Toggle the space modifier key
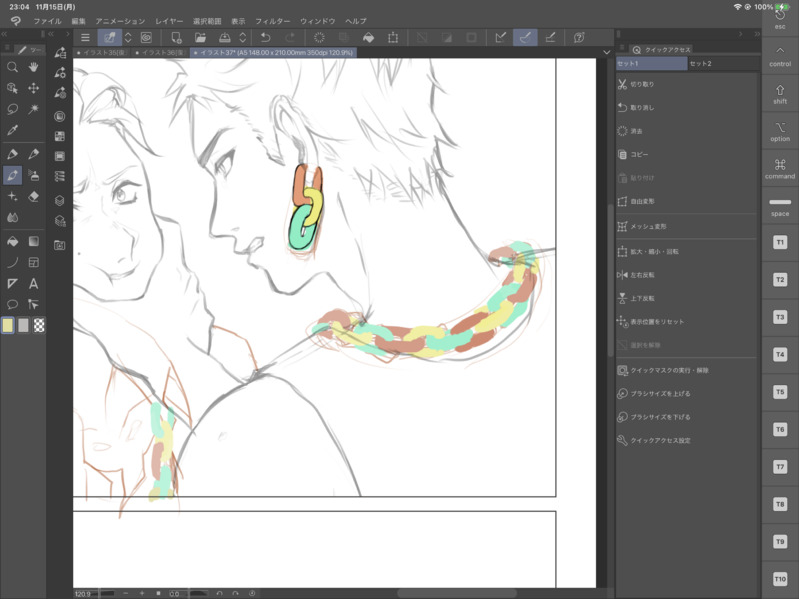Viewport: 799px width, 599px height. [x=780, y=206]
